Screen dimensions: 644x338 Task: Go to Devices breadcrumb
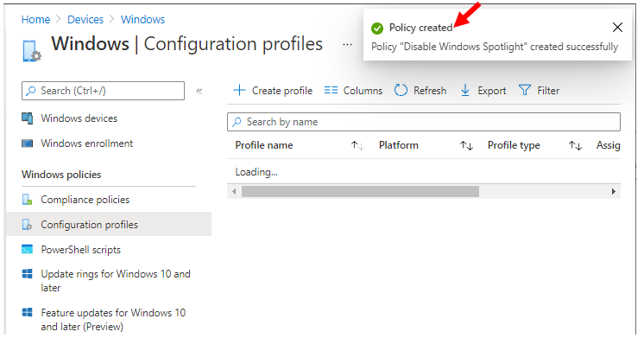(x=85, y=19)
